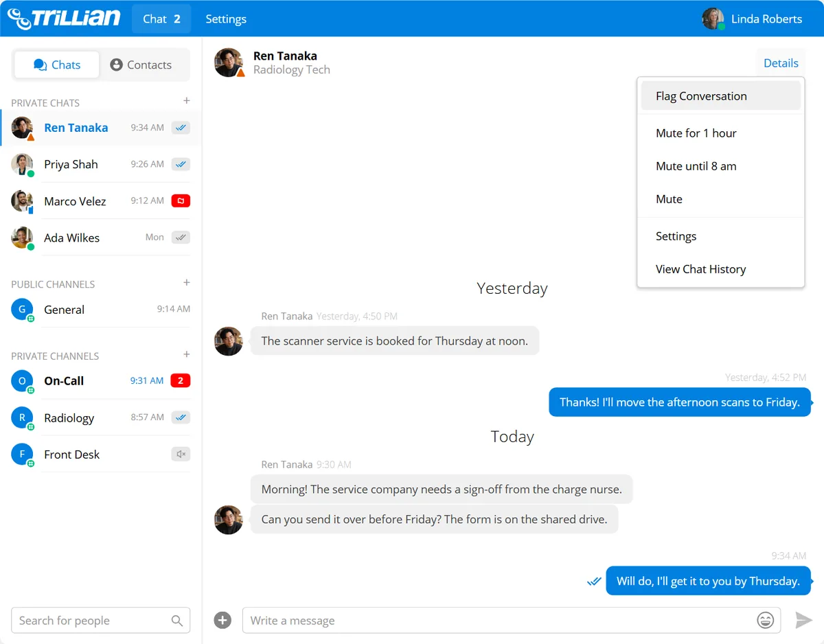This screenshot has height=644, width=824.
Task: Add a new private chat plus icon
Action: pos(186,101)
